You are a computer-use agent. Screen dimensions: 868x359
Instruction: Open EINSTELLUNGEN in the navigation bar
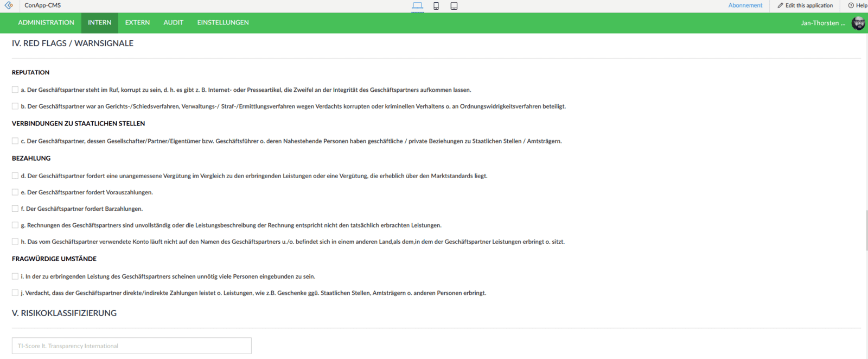pos(223,23)
